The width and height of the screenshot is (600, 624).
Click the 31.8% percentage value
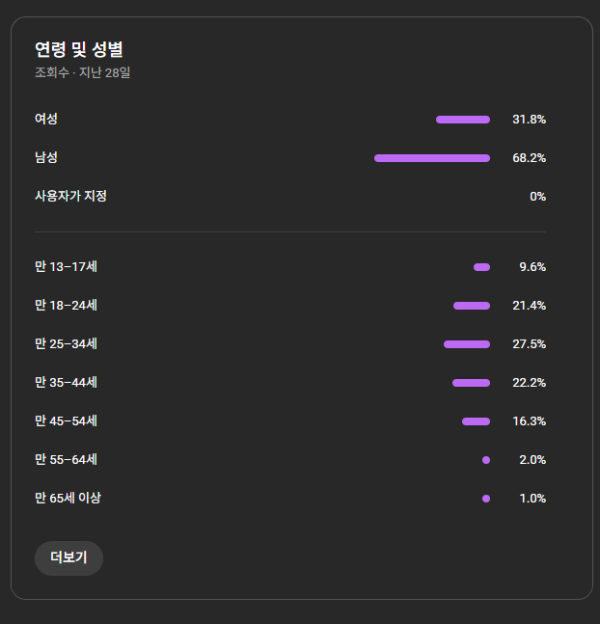pos(529,120)
